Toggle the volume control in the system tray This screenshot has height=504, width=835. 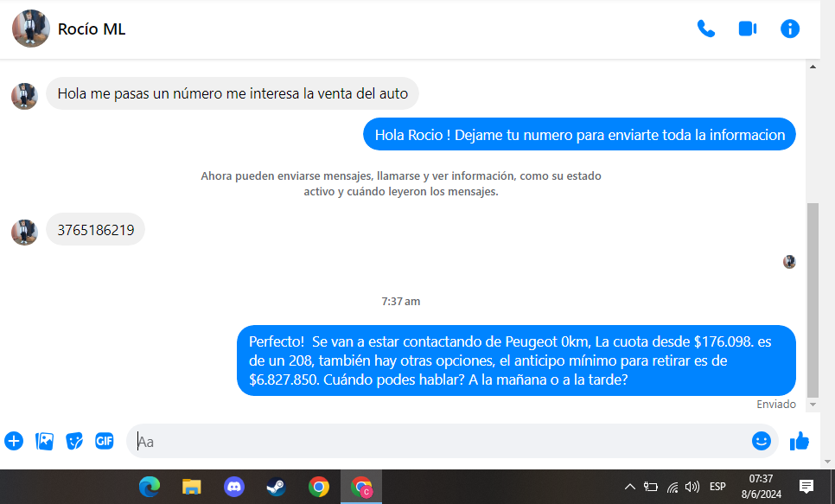click(692, 487)
